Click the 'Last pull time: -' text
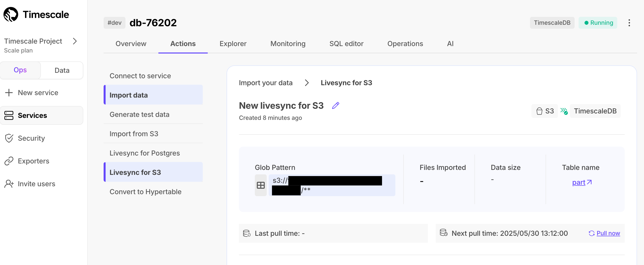 pos(280,233)
